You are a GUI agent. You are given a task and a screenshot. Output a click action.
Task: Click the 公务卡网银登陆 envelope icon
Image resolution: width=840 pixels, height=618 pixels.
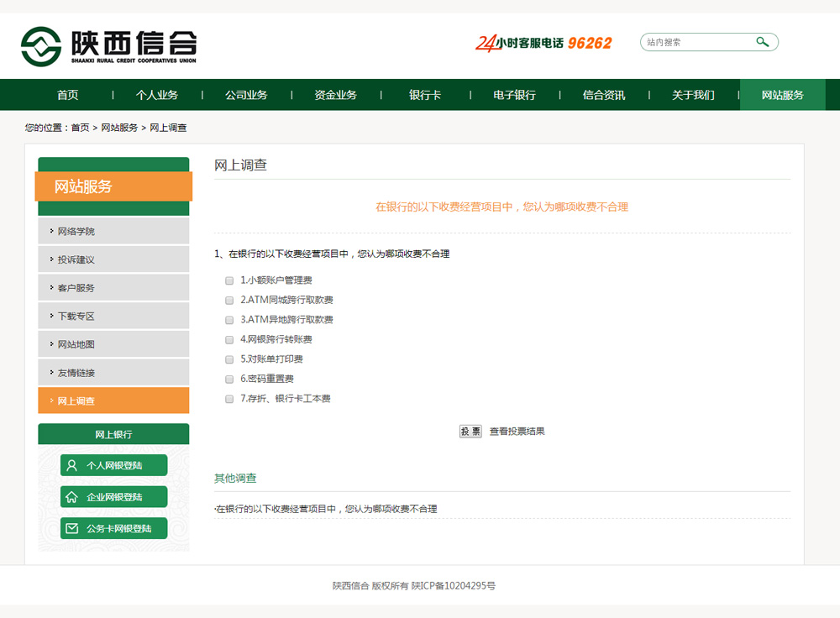[72, 529]
